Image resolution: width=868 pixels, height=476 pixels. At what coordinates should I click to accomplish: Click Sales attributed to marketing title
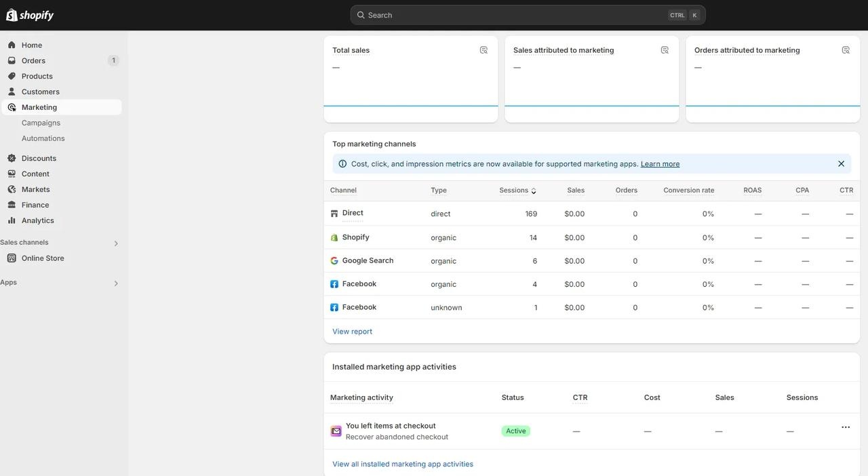(564, 50)
